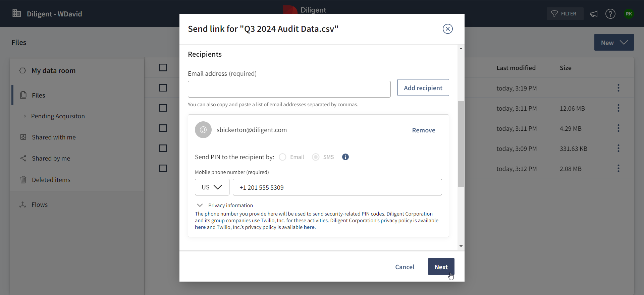Collapse the Privacy information section

(200, 205)
